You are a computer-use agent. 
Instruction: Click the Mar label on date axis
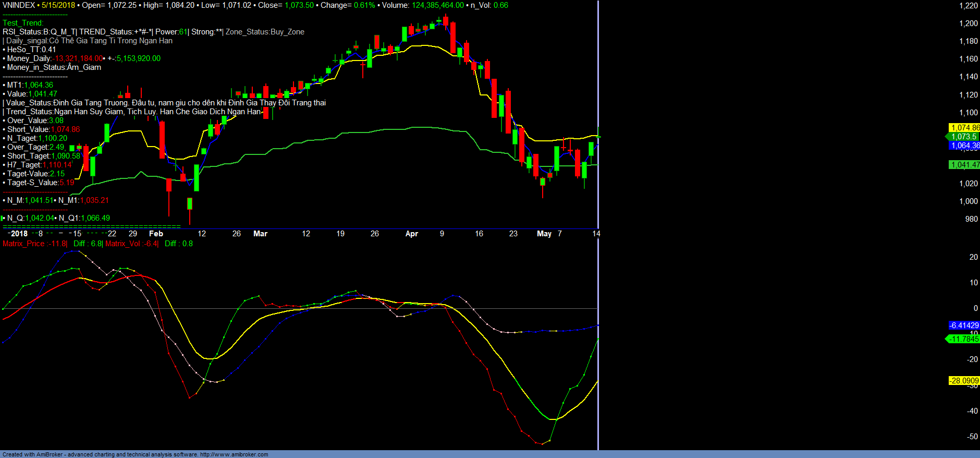click(260, 234)
